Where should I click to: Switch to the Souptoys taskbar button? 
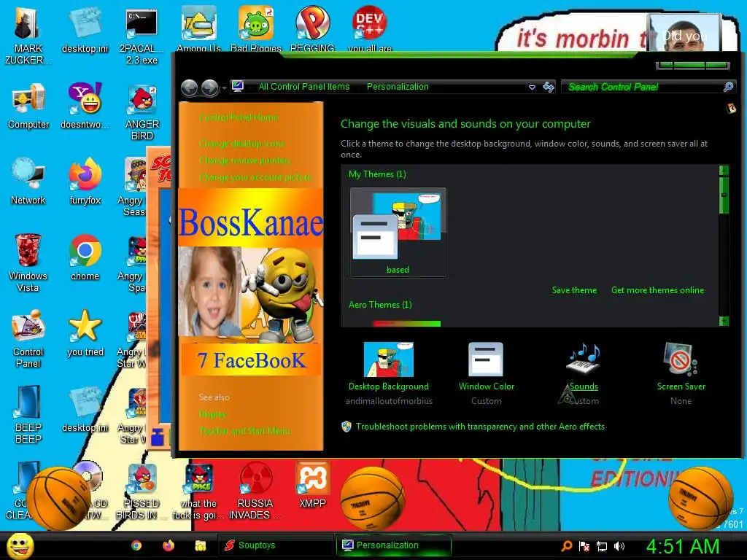275,545
